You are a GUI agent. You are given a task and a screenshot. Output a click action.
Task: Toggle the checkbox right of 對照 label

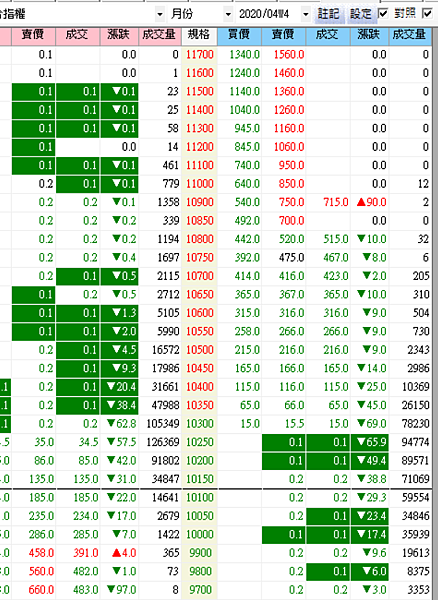coord(427,14)
